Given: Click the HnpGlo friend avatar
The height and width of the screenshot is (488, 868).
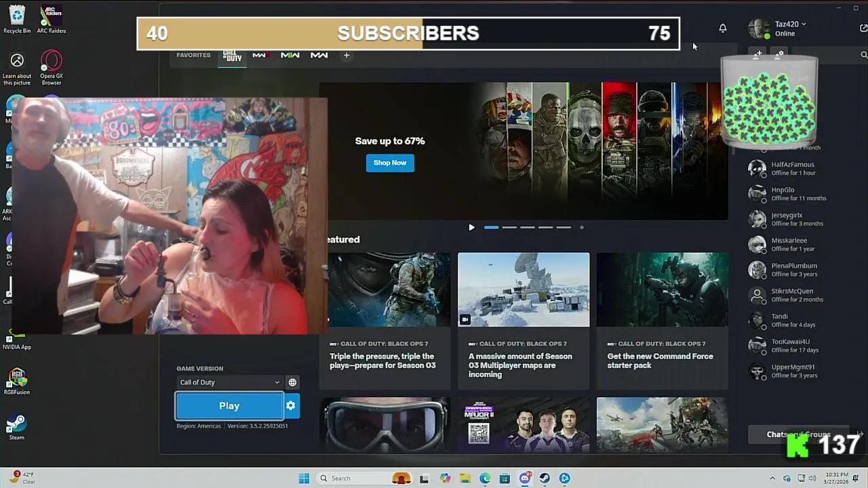Looking at the screenshot, I should pos(757,194).
